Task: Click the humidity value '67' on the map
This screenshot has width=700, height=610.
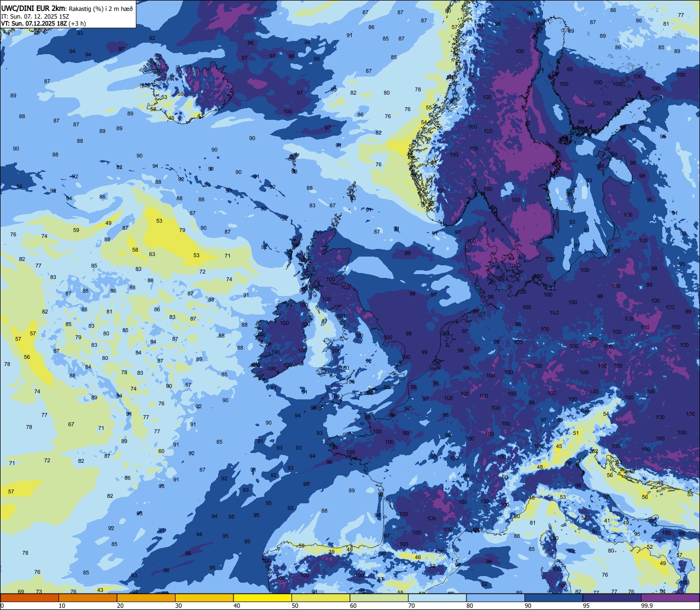Action: click(71, 425)
